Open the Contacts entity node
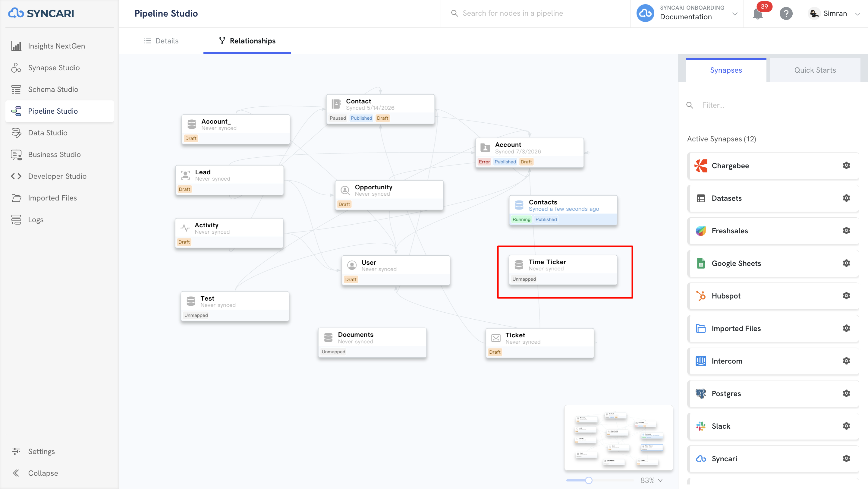 click(563, 210)
